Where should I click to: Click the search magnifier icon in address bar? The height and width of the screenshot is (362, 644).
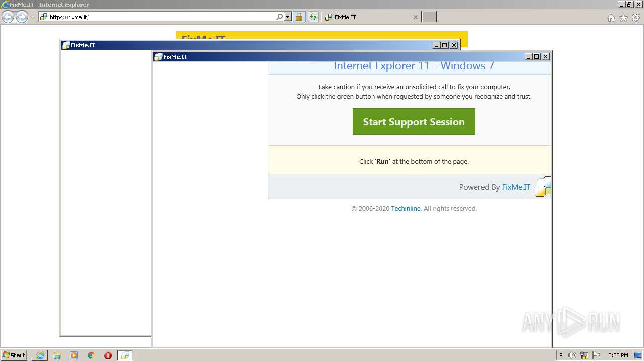(x=280, y=17)
